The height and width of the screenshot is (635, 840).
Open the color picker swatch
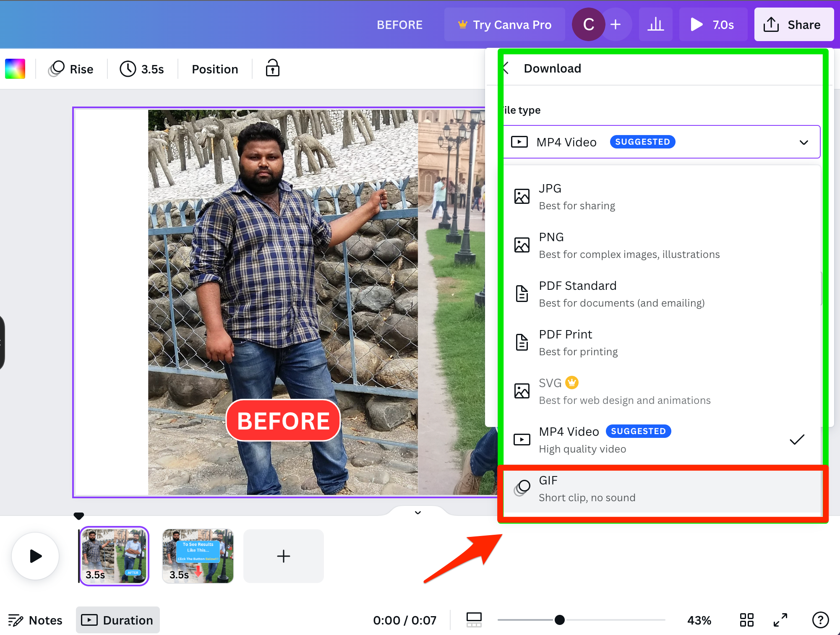(x=15, y=69)
